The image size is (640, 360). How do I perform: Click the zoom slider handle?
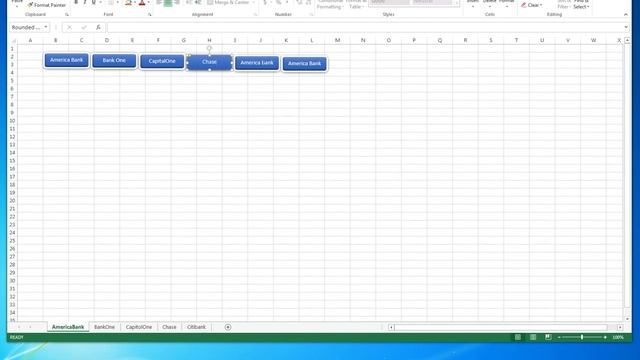582,337
